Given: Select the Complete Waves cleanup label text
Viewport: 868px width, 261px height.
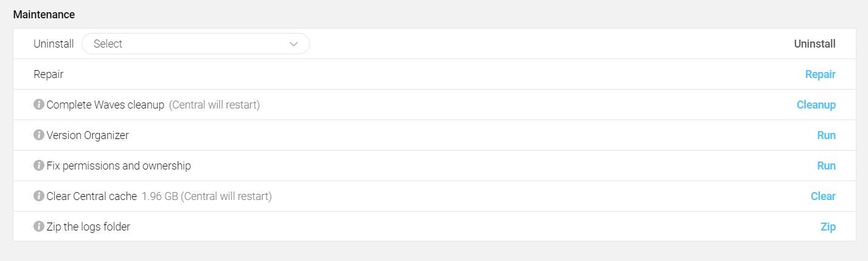Looking at the screenshot, I should pos(105,105).
